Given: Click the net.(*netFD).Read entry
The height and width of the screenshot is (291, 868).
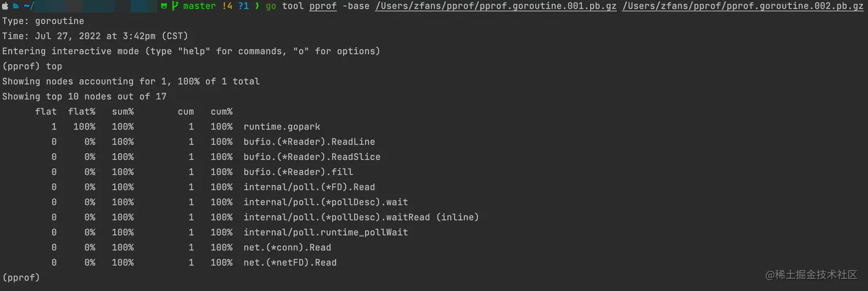Looking at the screenshot, I should point(290,263).
